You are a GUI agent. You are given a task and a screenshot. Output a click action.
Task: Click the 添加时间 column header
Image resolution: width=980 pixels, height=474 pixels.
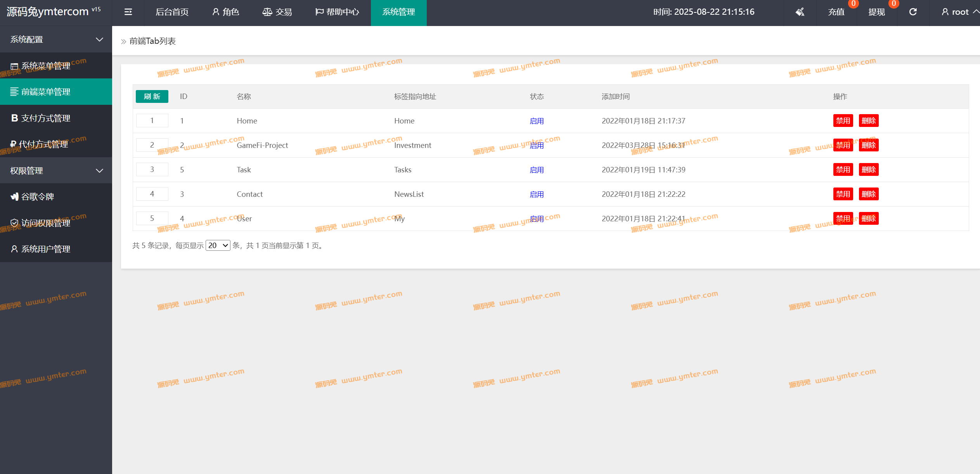click(615, 97)
